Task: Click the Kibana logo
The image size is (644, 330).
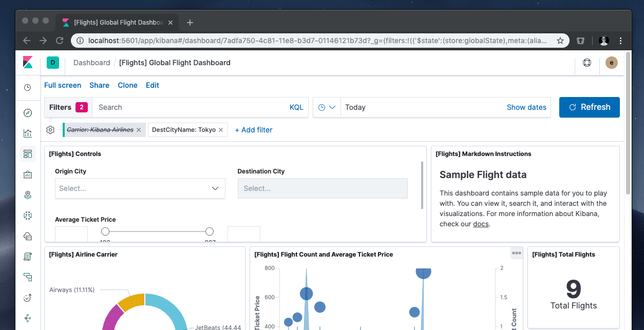Action: pos(28,63)
